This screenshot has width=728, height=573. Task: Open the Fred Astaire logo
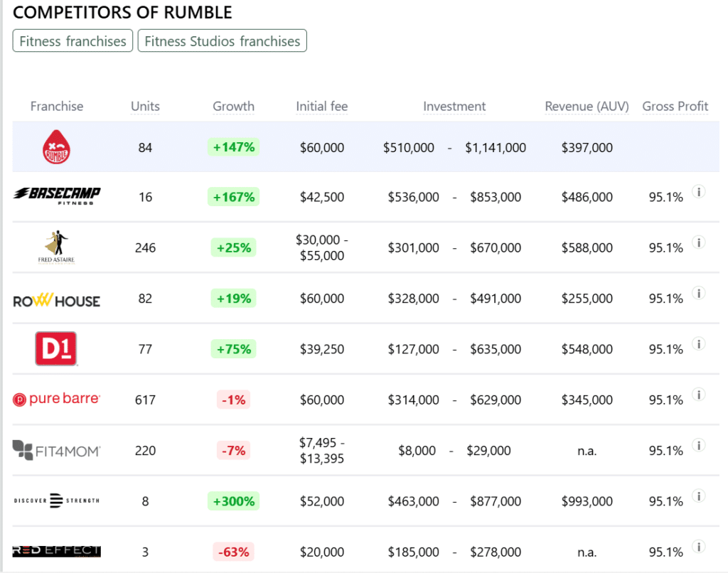[x=56, y=247]
